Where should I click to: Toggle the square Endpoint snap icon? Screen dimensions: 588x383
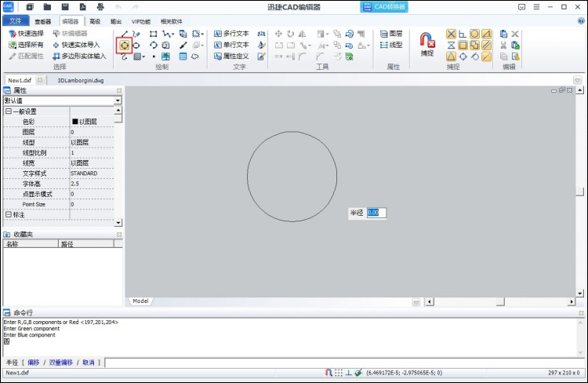point(463,46)
